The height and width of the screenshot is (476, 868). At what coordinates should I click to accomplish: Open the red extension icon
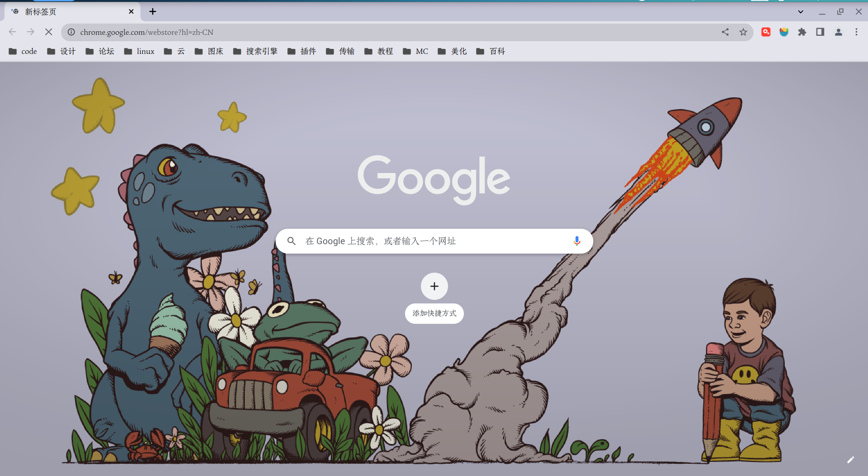pyautogui.click(x=766, y=32)
